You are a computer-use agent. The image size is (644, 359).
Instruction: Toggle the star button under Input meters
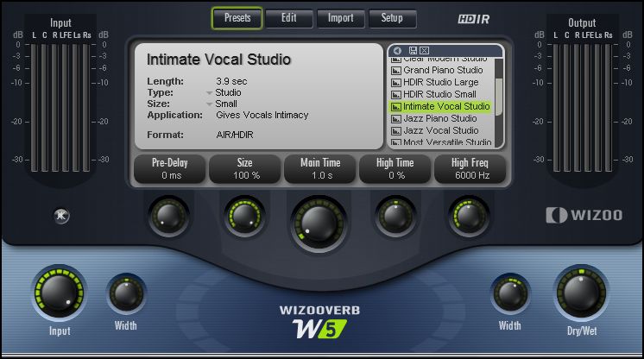61,215
